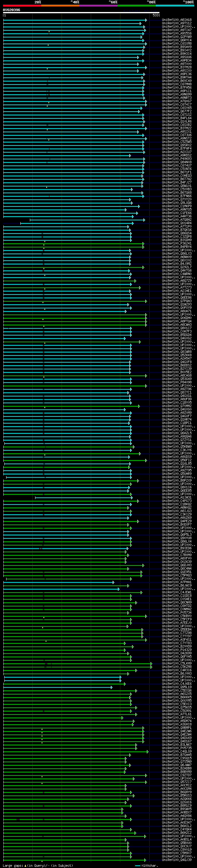Image resolution: width=197 pixels, height=868 pixels.
Task: Select last hit UniRef100_Q4QJ39
Action: pos(177,860)
